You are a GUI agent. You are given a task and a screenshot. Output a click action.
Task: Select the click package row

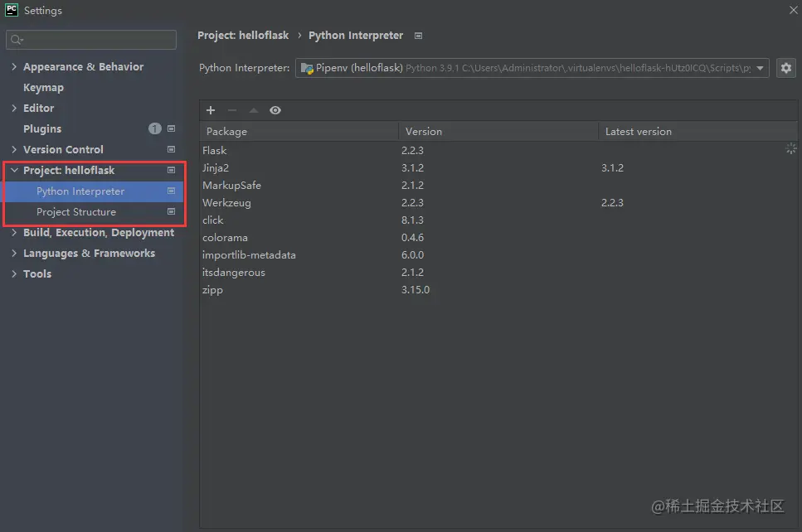(x=498, y=220)
